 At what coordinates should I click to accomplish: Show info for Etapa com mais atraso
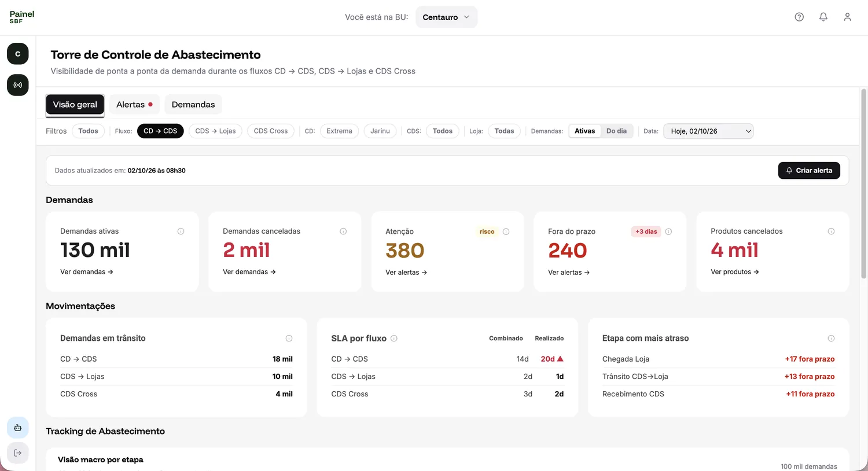(831, 338)
